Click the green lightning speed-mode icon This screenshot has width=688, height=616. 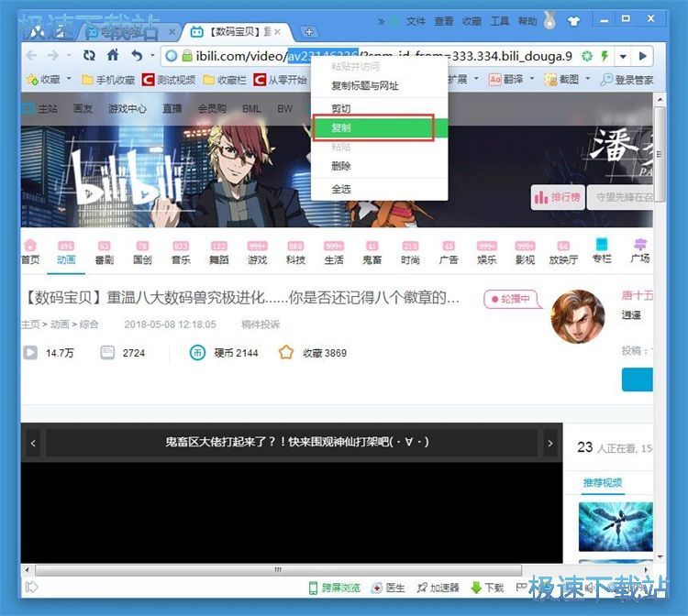[605, 56]
